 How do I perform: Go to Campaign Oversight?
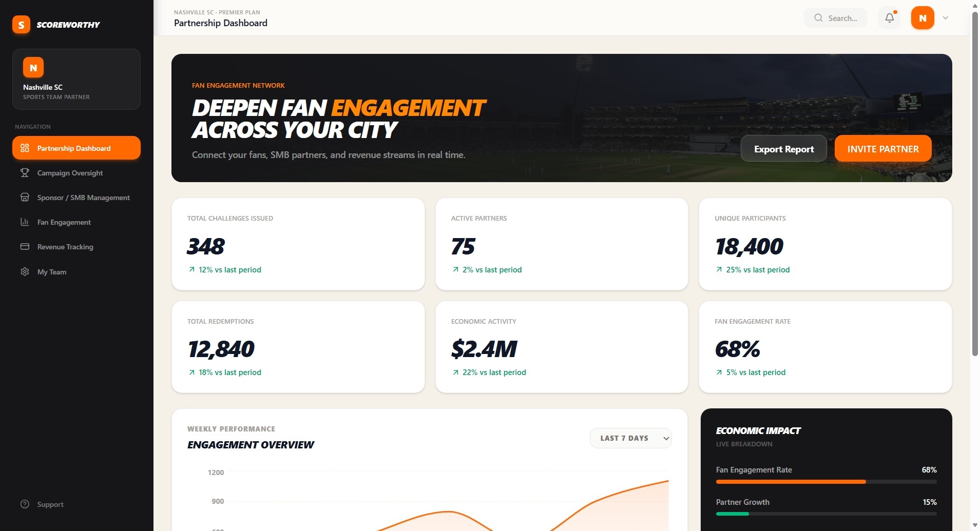[x=76, y=173]
